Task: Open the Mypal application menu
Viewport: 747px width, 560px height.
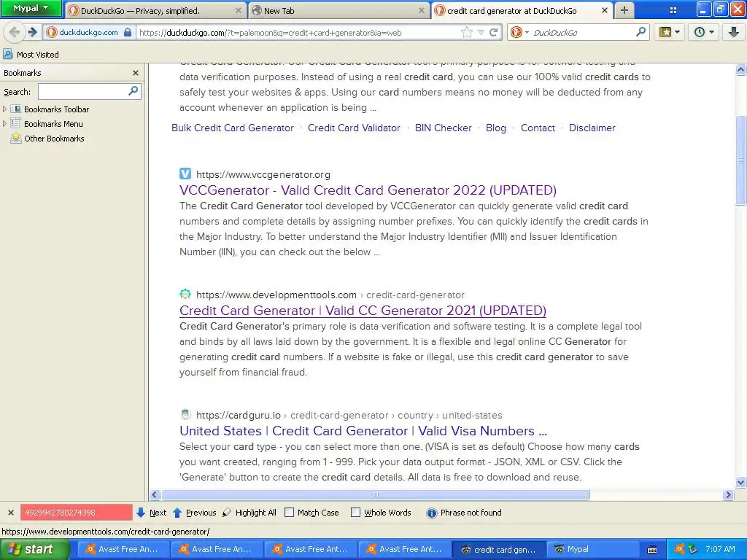Action: (x=31, y=8)
